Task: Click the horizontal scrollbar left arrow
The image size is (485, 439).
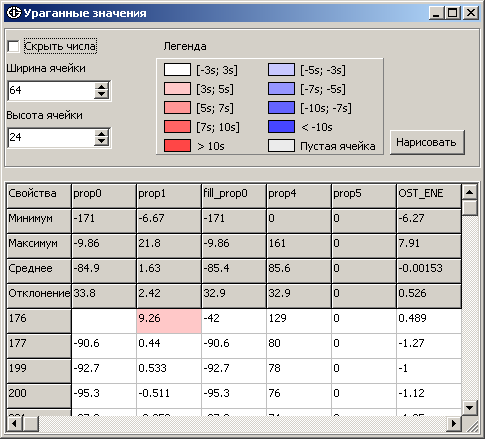Action: tap(14, 424)
